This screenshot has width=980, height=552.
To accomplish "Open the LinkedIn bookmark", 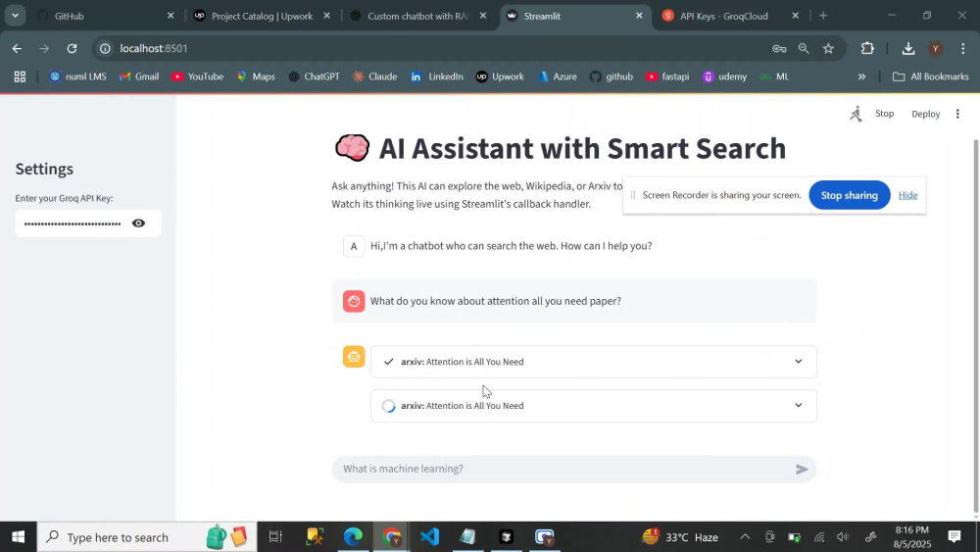I will (x=436, y=76).
